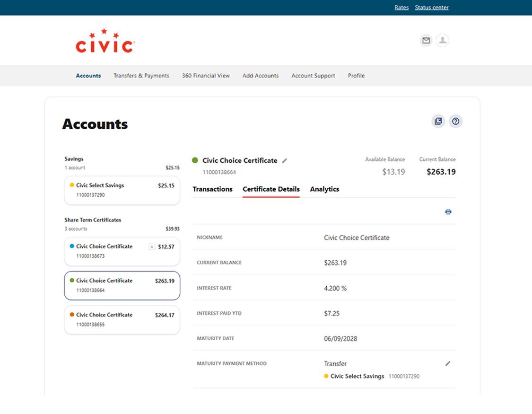
Task: Select certificate account ending 138655
Action: 122,319
